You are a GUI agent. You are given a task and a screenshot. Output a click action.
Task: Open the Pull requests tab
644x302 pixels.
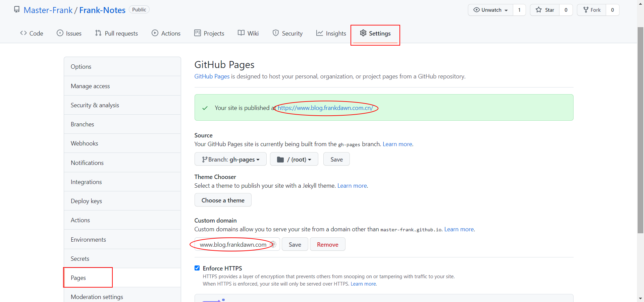(x=116, y=33)
